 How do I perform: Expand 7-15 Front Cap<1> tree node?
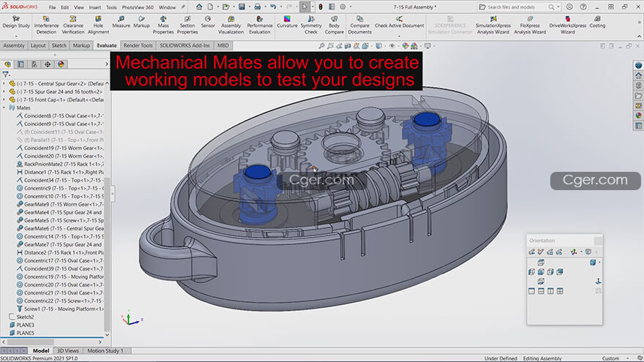[x=4, y=99]
